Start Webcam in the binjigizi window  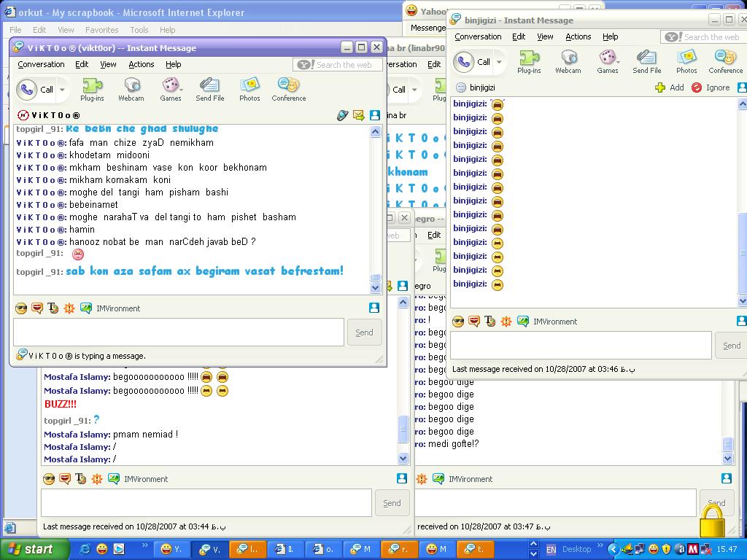pos(568,62)
